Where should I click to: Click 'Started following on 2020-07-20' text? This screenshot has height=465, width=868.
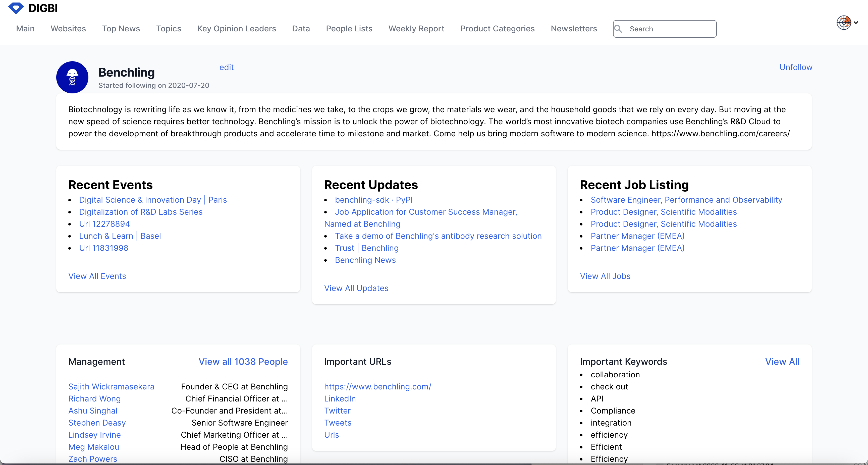click(154, 86)
